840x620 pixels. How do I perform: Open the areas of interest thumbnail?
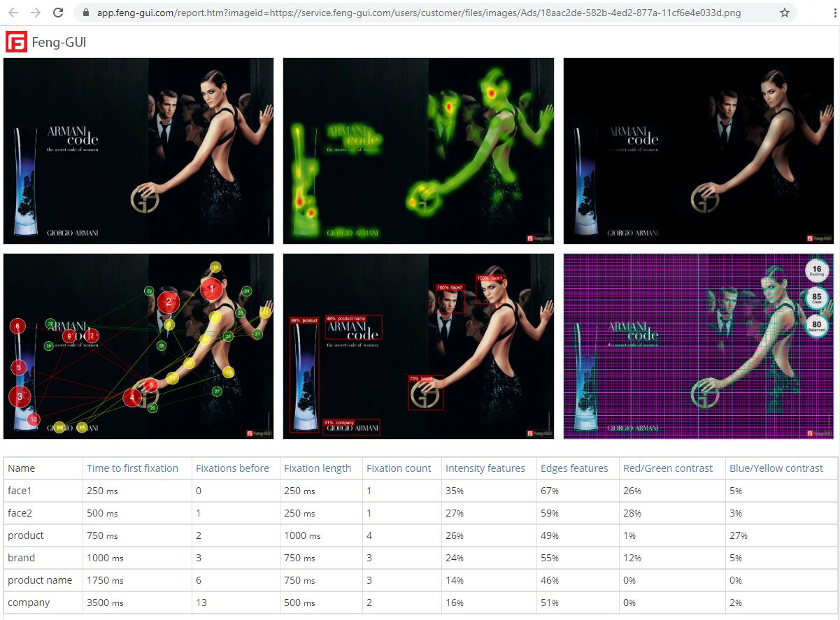point(418,346)
